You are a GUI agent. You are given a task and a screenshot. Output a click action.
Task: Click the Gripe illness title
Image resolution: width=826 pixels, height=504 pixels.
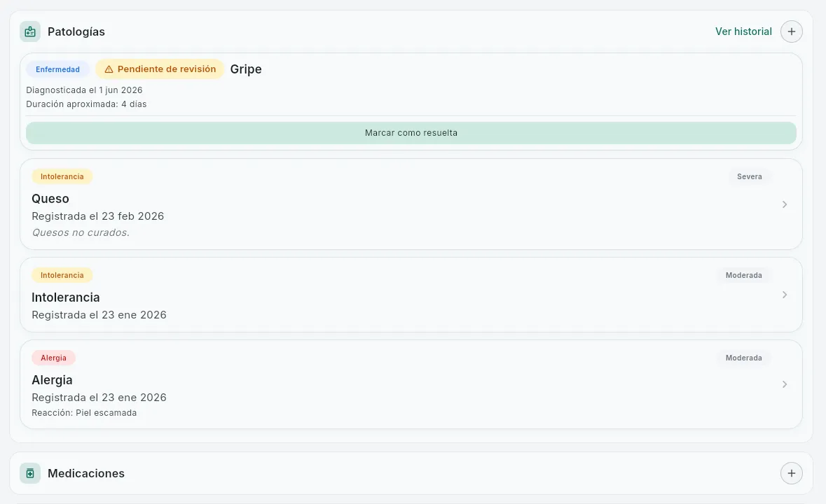click(x=246, y=69)
